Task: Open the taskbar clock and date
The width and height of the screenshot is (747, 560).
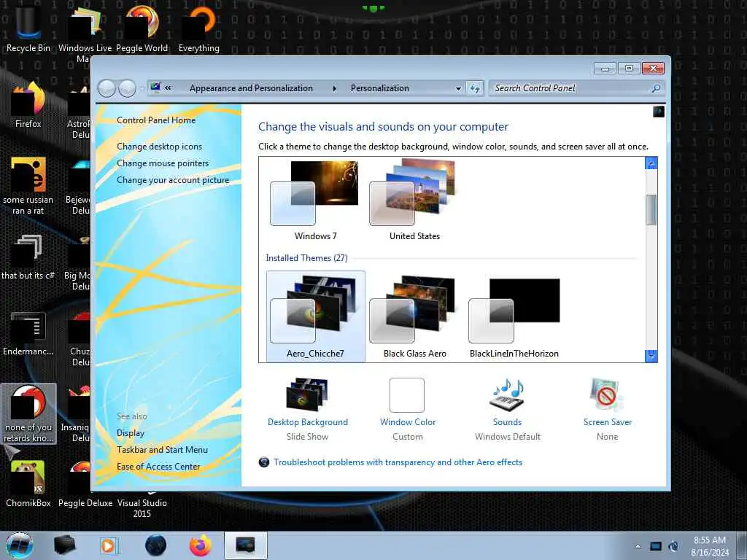Action: tap(710, 546)
